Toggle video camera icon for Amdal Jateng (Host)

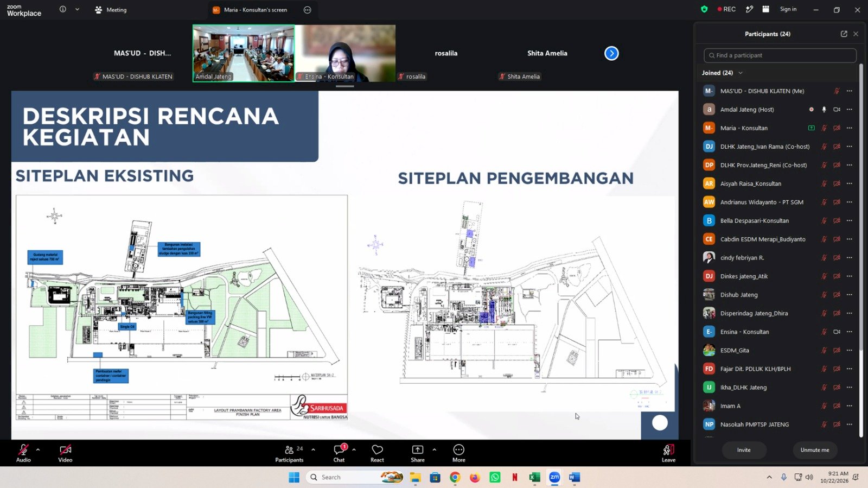[837, 110]
